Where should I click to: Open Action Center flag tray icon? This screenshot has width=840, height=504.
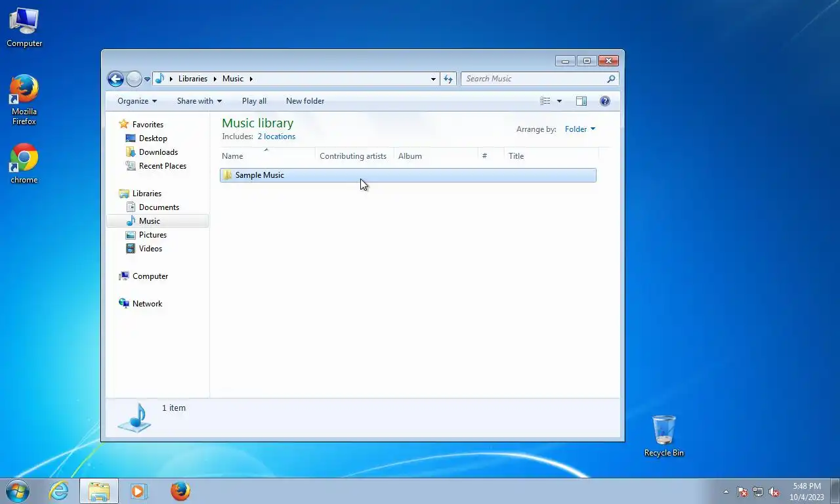pos(742,492)
